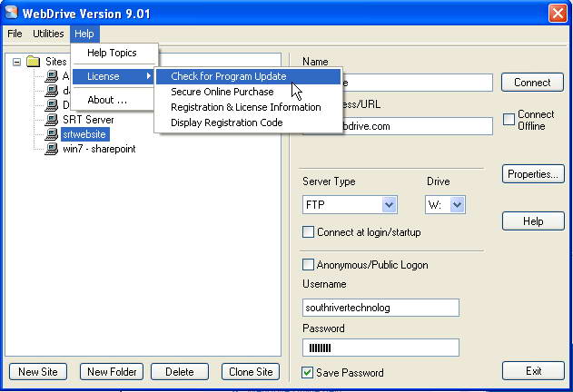This screenshot has height=392, width=573.
Task: Click the computer icon beside srtwebsite
Action: pos(51,134)
